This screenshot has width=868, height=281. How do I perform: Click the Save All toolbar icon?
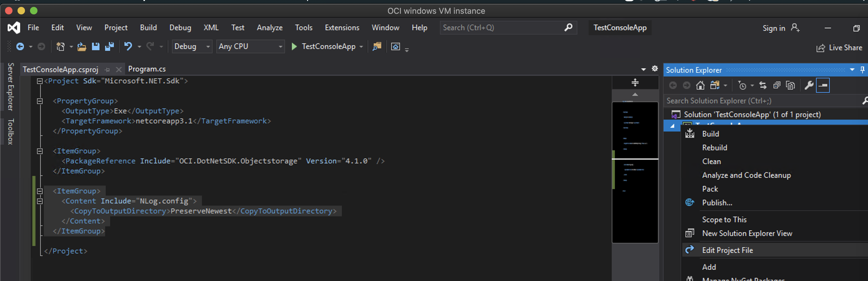(x=109, y=46)
